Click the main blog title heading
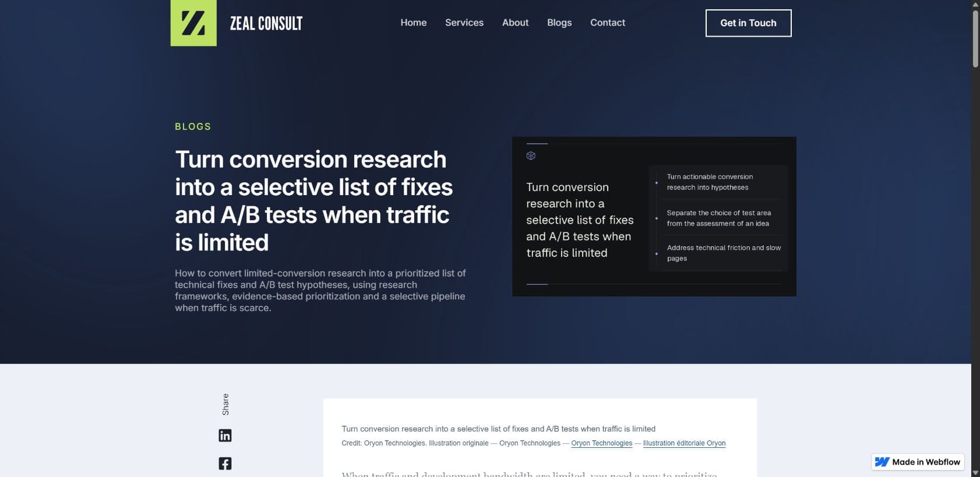The image size is (980, 477). [314, 201]
